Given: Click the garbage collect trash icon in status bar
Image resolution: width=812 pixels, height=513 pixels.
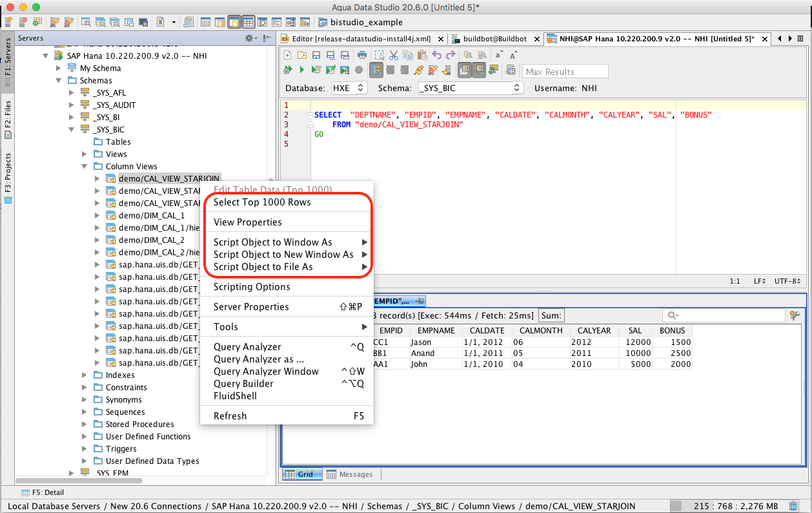Looking at the screenshot, I should click(794, 506).
